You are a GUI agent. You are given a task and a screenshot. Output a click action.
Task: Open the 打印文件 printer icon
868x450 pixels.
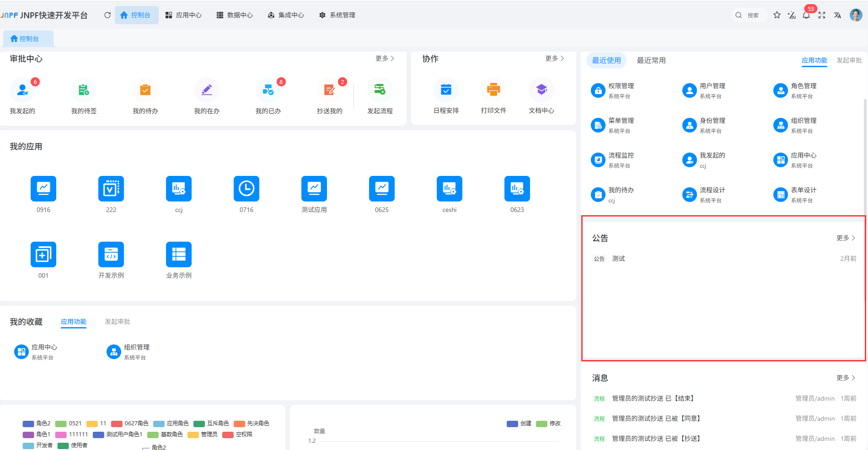tap(493, 90)
